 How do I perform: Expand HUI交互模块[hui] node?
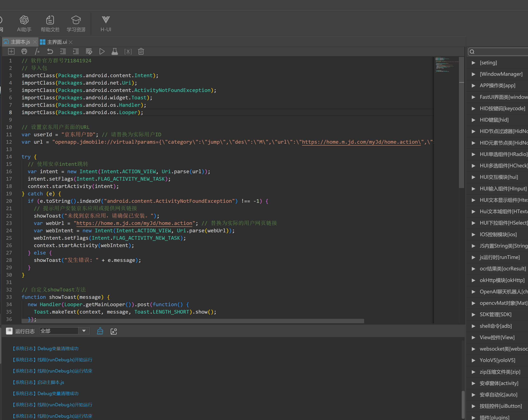(473, 177)
